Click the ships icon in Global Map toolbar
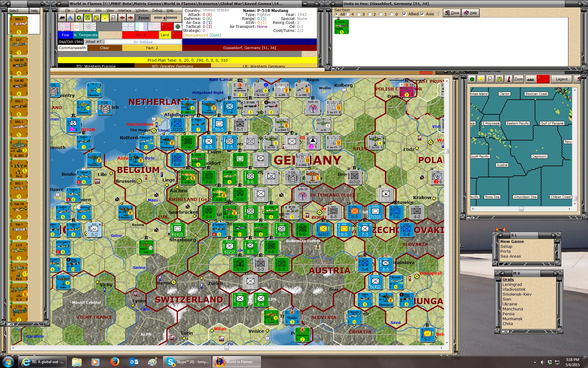 [x=530, y=79]
